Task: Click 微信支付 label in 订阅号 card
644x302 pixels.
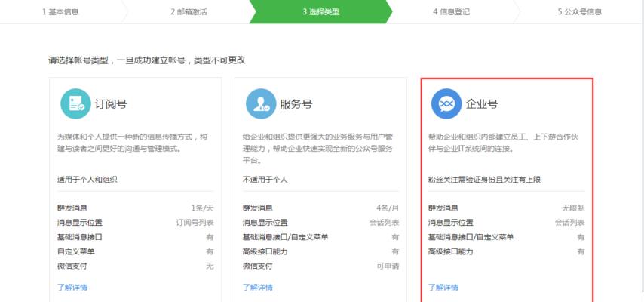Action: point(72,266)
